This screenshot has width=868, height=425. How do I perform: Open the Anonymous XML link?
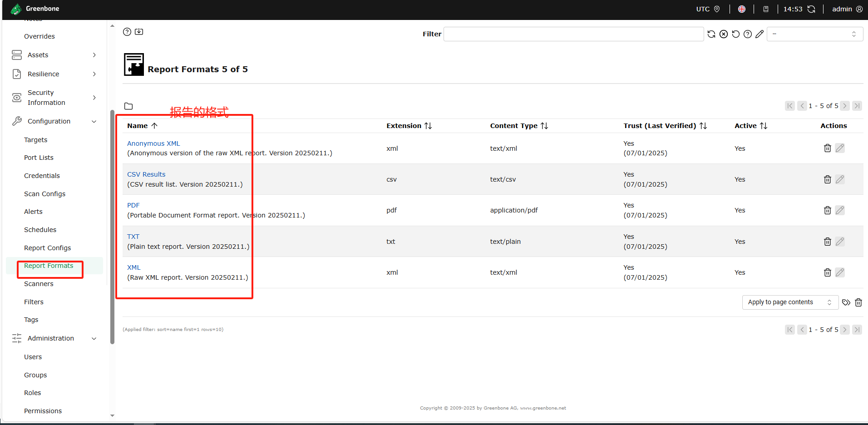point(153,143)
